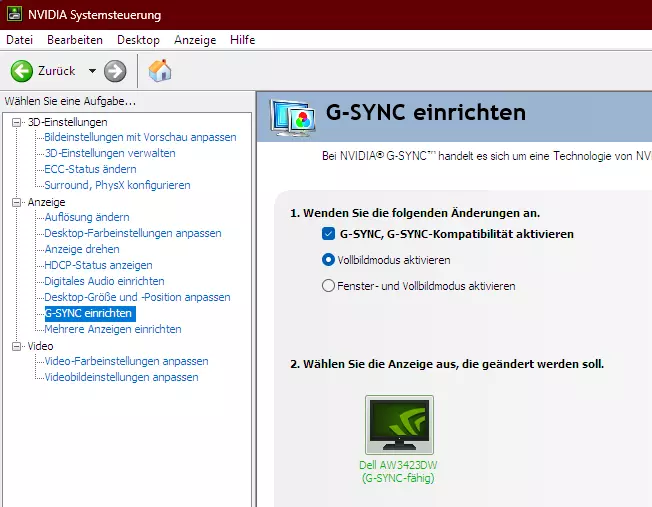Collapse the 3D-Einstellungen tree node
The image size is (652, 507).
[17, 122]
